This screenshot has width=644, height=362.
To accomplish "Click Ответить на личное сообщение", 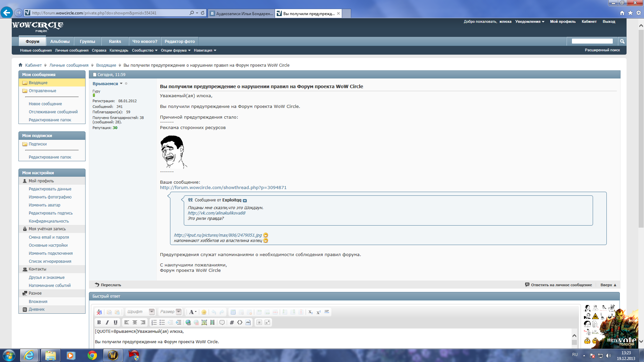I will [x=558, y=285].
